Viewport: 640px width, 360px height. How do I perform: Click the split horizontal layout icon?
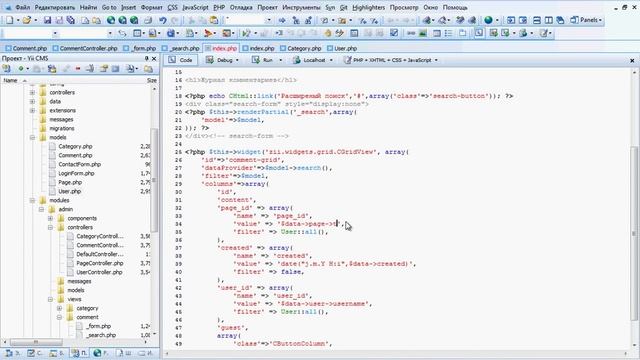537,20
